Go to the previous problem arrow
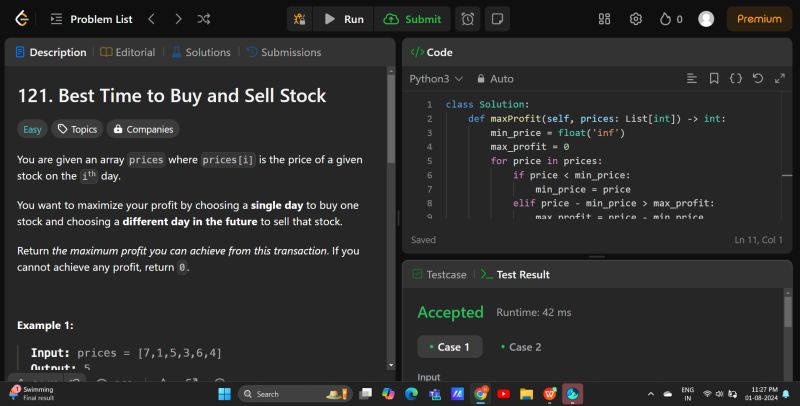 [x=152, y=19]
